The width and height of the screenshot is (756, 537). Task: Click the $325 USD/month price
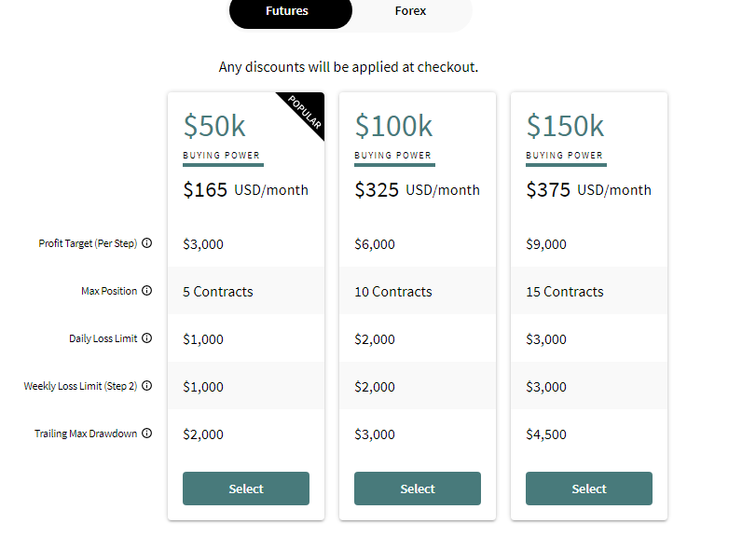[x=418, y=190]
